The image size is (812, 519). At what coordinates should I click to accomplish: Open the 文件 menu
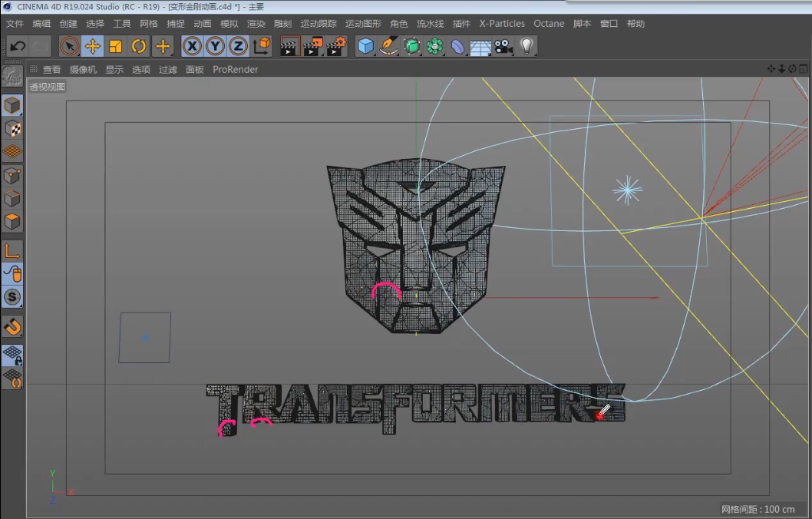15,24
